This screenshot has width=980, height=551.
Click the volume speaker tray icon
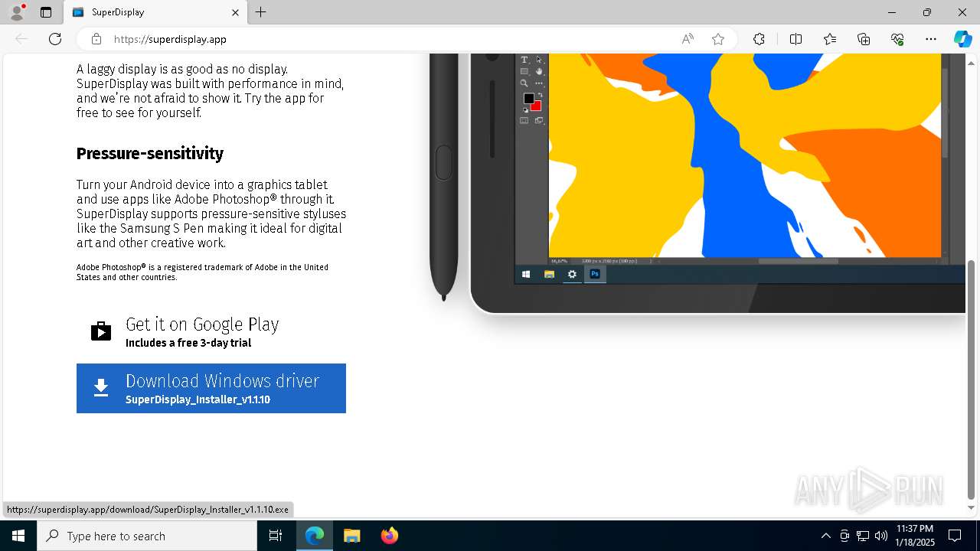881,536
